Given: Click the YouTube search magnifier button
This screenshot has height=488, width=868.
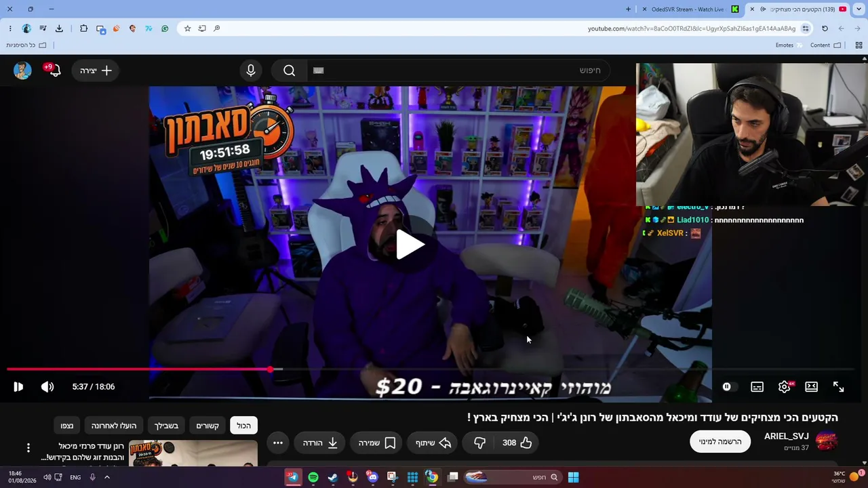Looking at the screenshot, I should click(290, 70).
